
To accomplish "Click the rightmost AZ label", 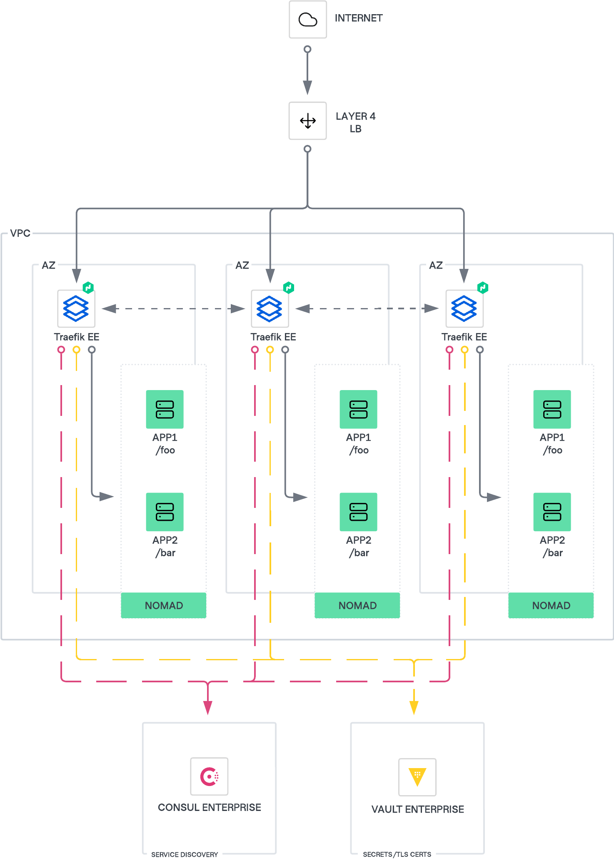I will pyautogui.click(x=436, y=265).
